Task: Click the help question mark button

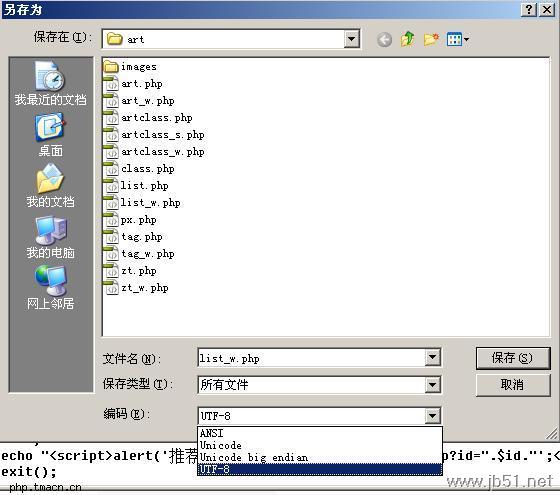Action: point(529,9)
